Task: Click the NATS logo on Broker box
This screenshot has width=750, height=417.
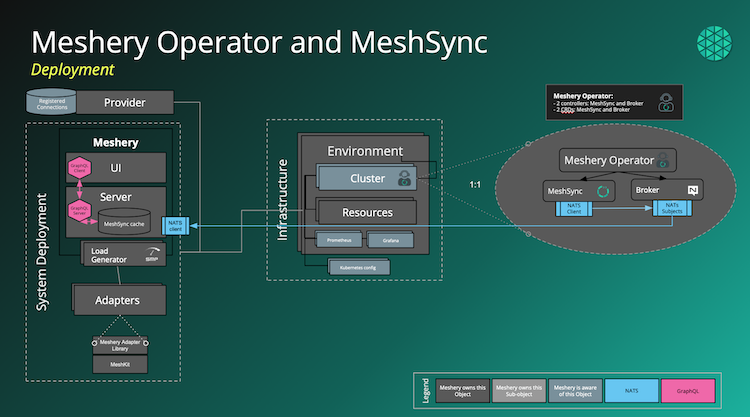Action: (691, 190)
